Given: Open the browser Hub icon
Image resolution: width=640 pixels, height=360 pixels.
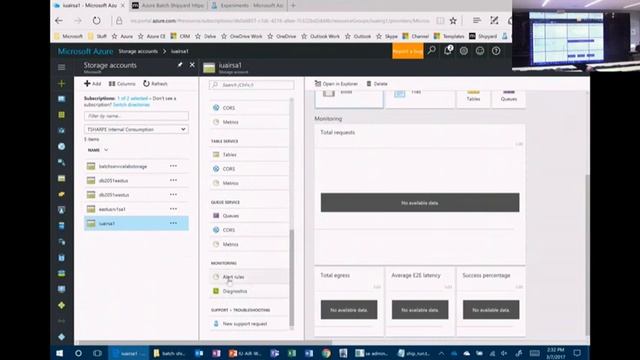Looking at the screenshot, I should 476,20.
